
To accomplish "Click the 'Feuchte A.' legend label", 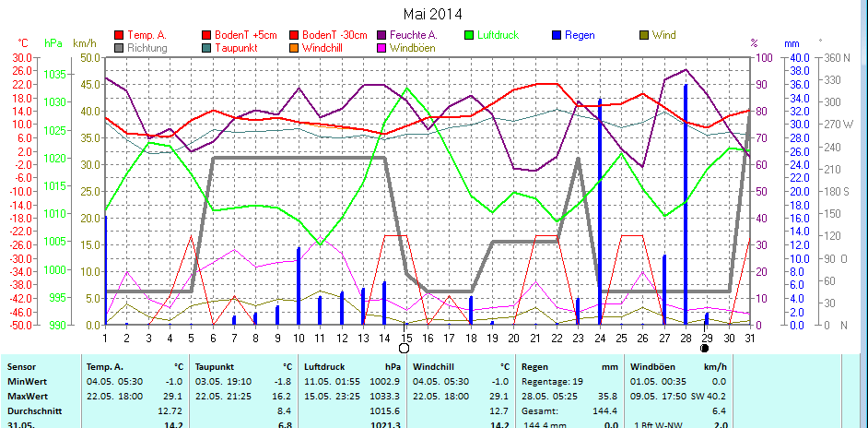I will [414, 35].
